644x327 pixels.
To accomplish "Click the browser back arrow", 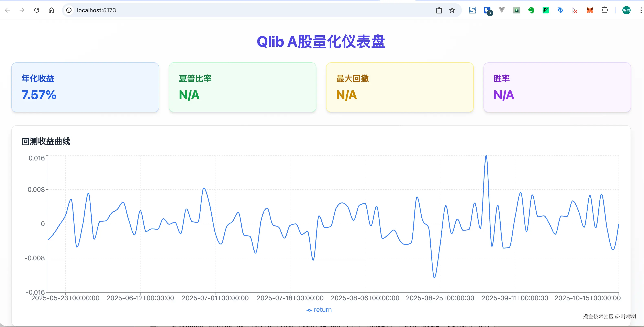I will click(x=8, y=10).
